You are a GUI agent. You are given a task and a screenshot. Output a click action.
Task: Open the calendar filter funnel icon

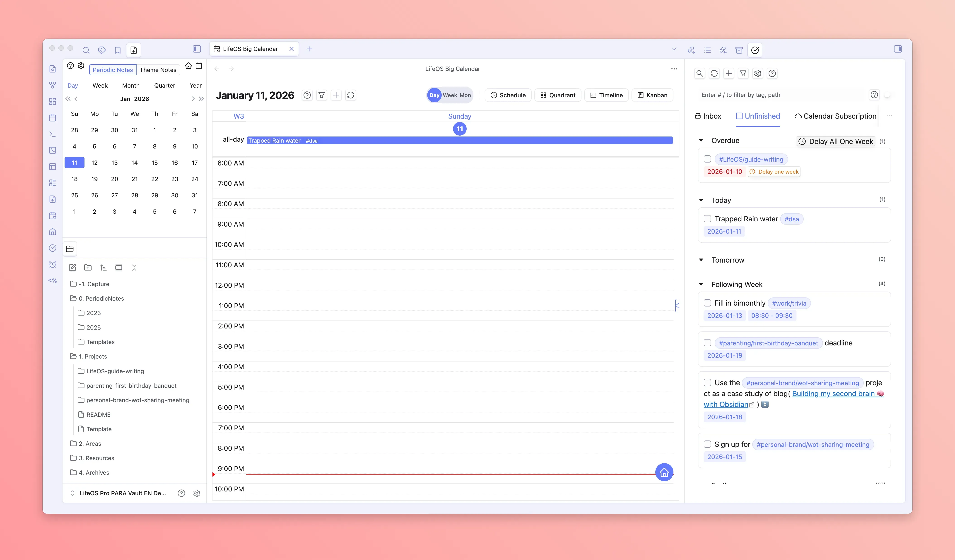pyautogui.click(x=321, y=95)
